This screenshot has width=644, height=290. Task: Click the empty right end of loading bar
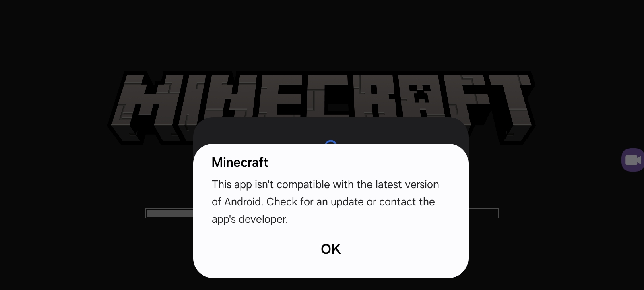pyautogui.click(x=483, y=213)
